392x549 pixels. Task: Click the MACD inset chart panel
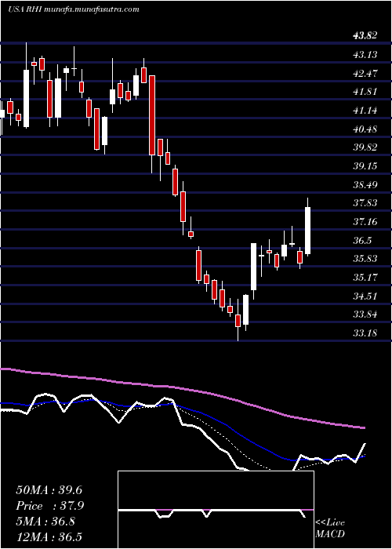point(216,510)
